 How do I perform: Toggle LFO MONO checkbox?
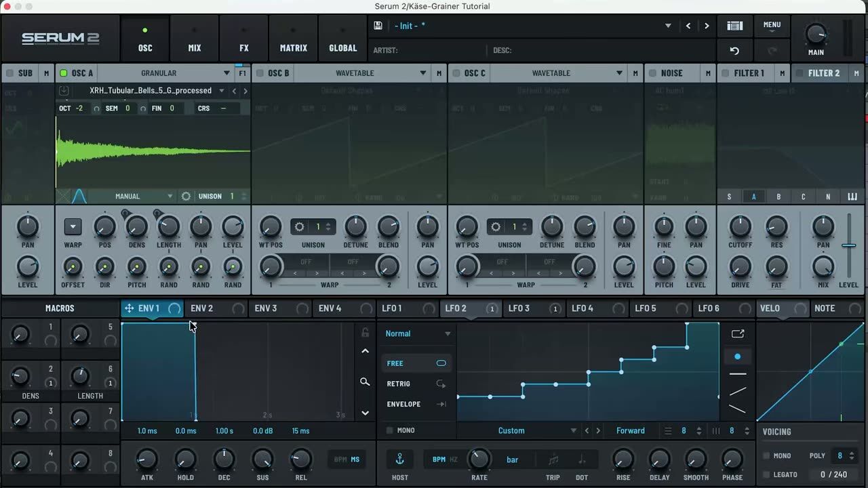click(390, 430)
